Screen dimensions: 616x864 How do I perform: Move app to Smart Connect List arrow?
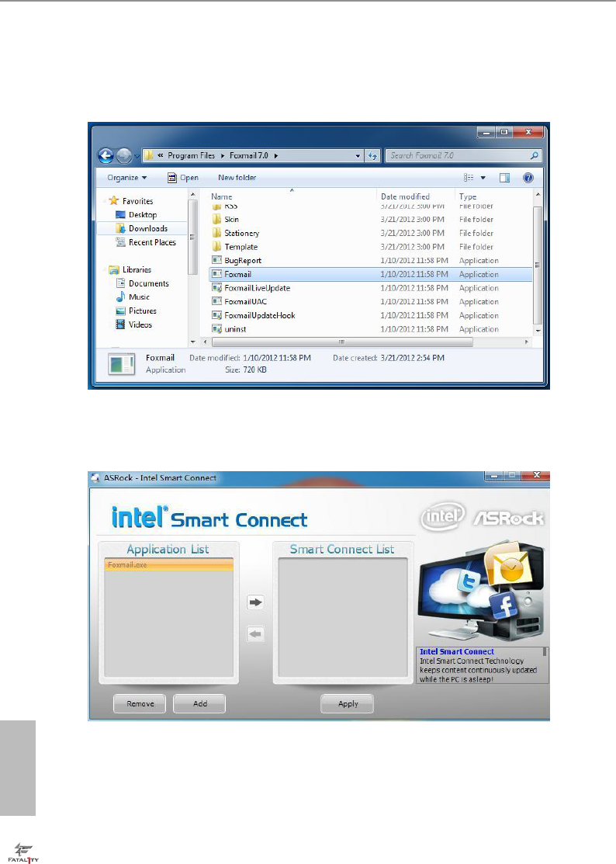pyautogui.click(x=255, y=602)
